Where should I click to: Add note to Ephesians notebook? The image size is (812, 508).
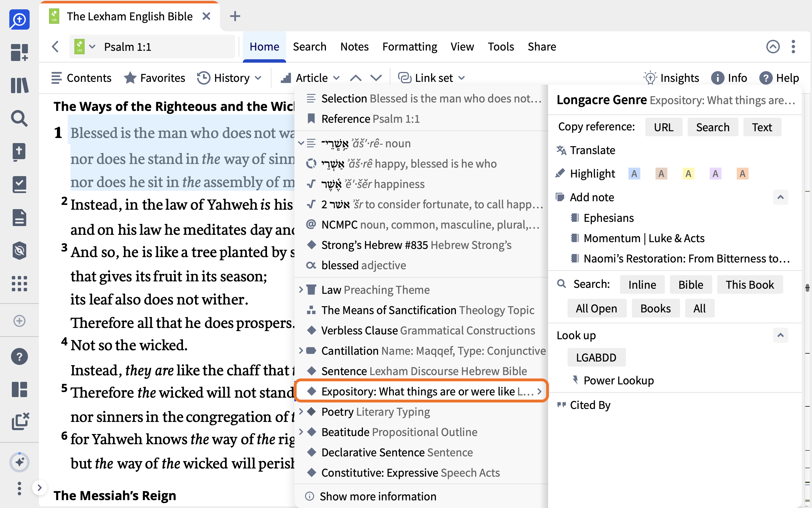(x=602, y=218)
